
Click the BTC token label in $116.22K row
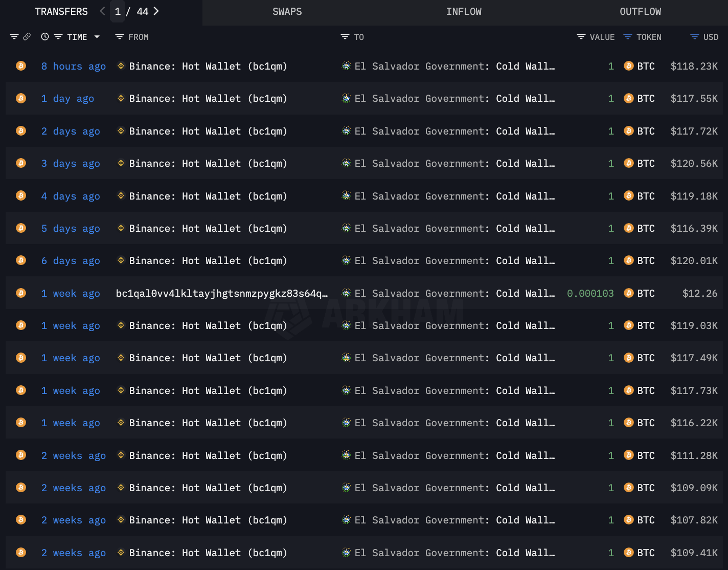tap(646, 423)
